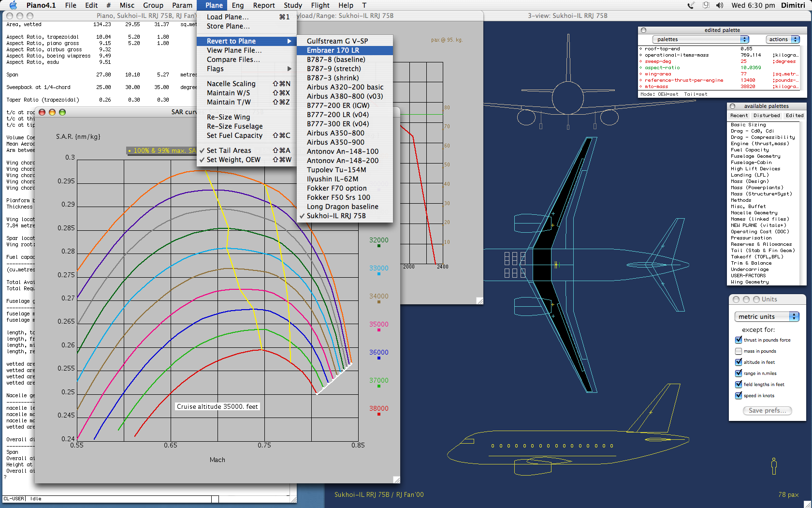Choose Set Fuel Capacity menu item

tap(246, 135)
